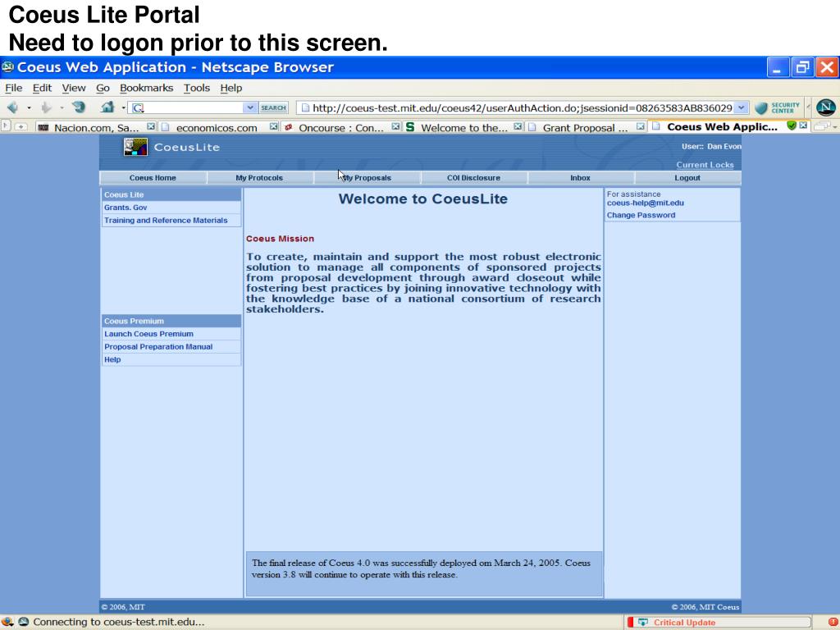Click the tab bar sidebar toggle arrow
The height and width of the screenshot is (630, 840).
(6, 126)
